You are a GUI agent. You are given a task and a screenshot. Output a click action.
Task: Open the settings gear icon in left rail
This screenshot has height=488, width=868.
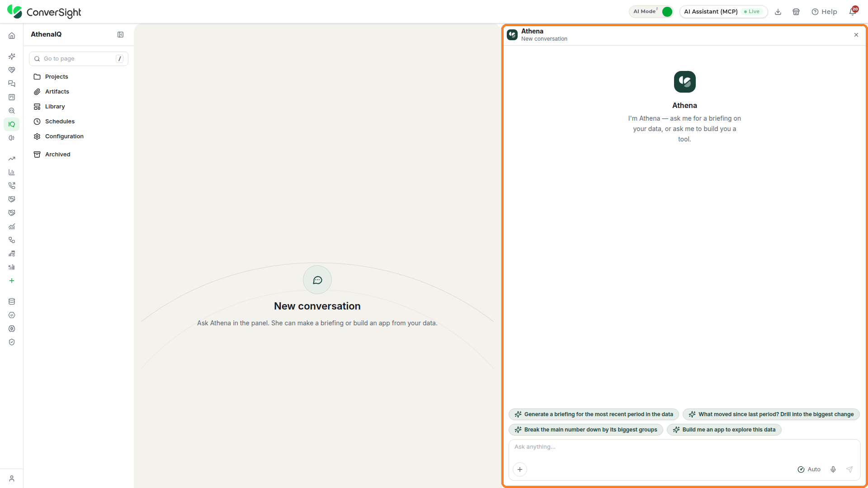pyautogui.click(x=12, y=328)
